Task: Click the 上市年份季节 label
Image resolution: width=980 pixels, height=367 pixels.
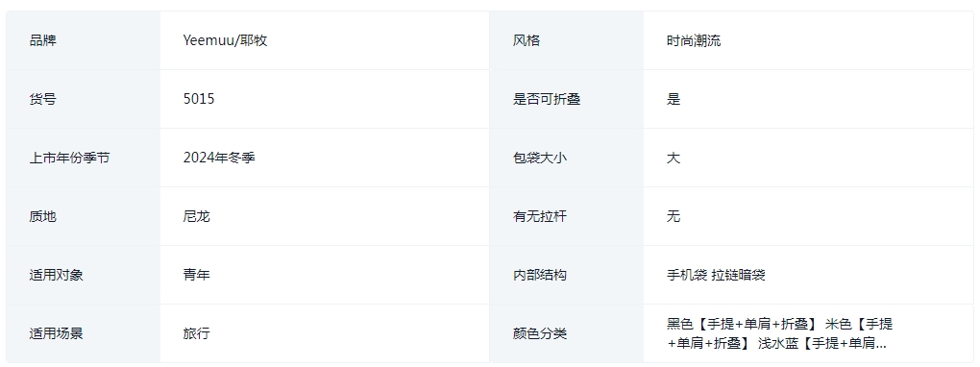Action: 69,158
